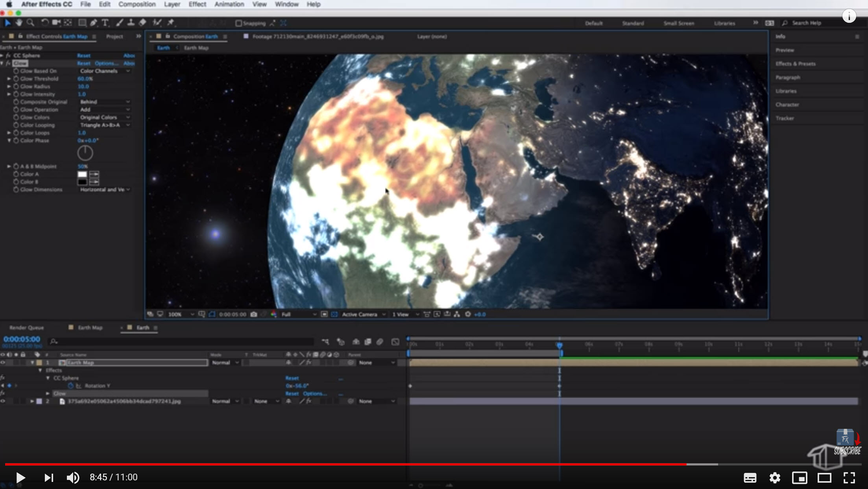
Task: Expand the Glow Radius property
Action: click(9, 87)
